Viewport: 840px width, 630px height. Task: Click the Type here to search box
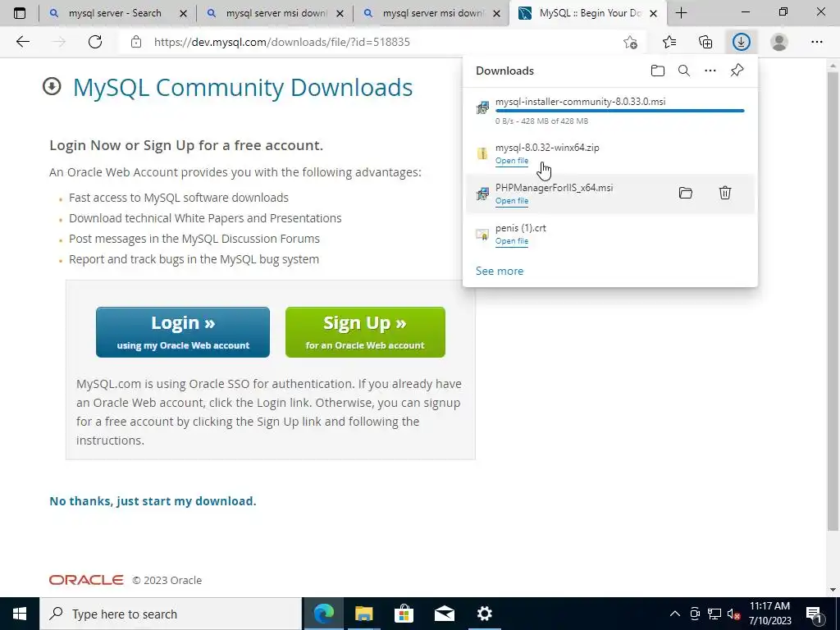[171, 614]
